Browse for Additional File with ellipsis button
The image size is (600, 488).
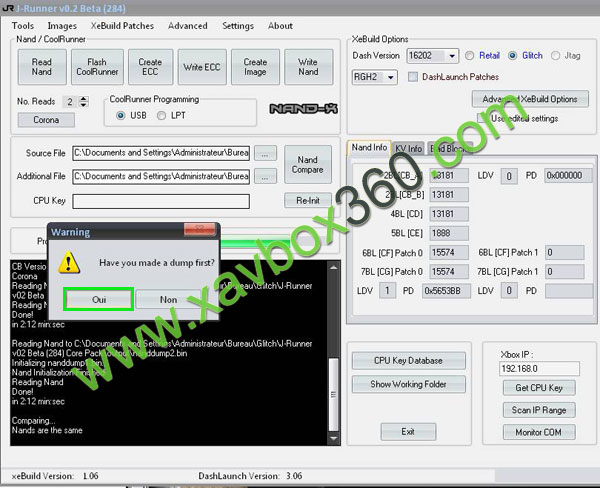pos(265,176)
